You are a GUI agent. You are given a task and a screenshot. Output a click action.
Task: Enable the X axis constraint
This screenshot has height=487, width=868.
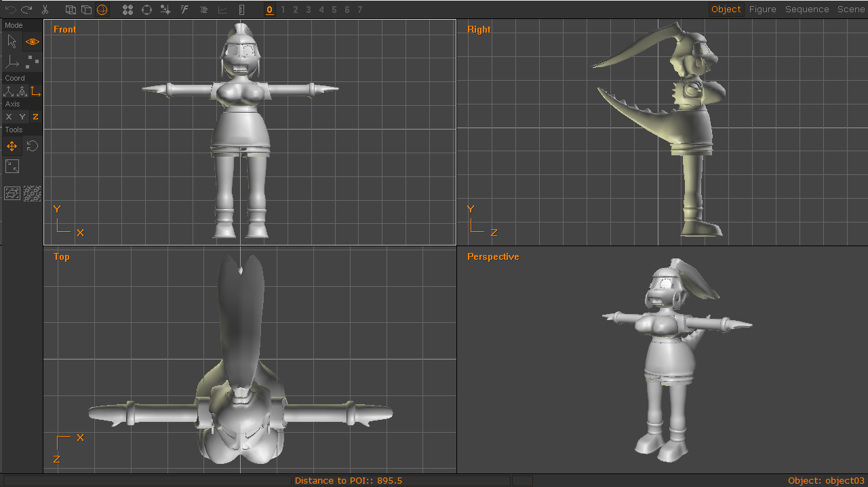pos(9,117)
